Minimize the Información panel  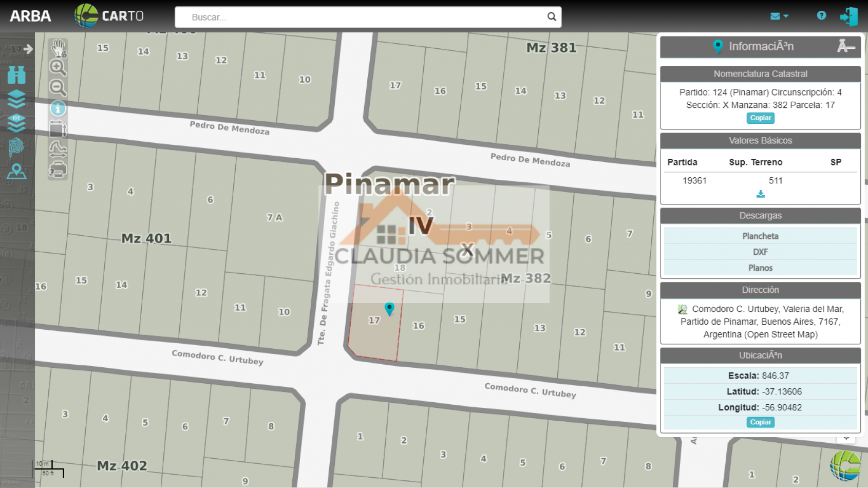point(846,46)
